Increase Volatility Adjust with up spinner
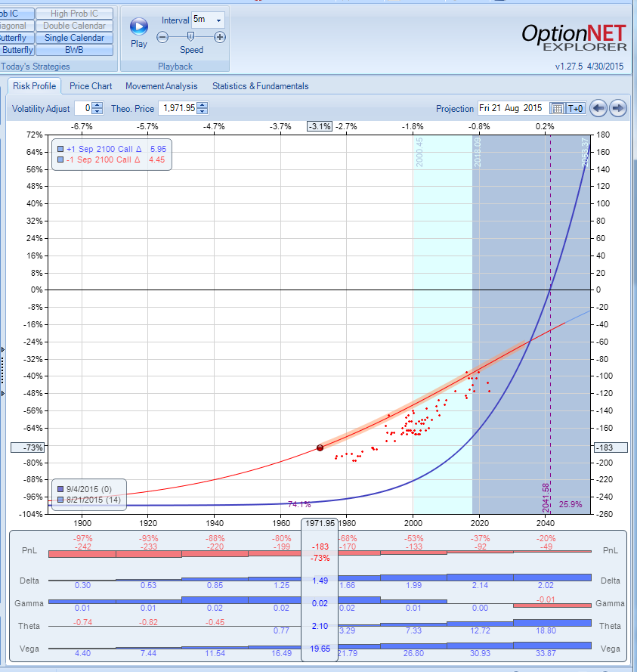 97,105
